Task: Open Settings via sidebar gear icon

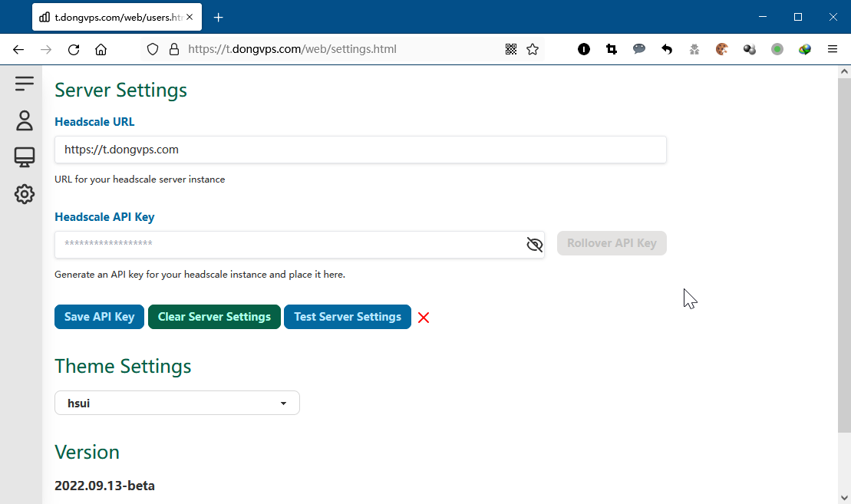Action: [x=24, y=194]
